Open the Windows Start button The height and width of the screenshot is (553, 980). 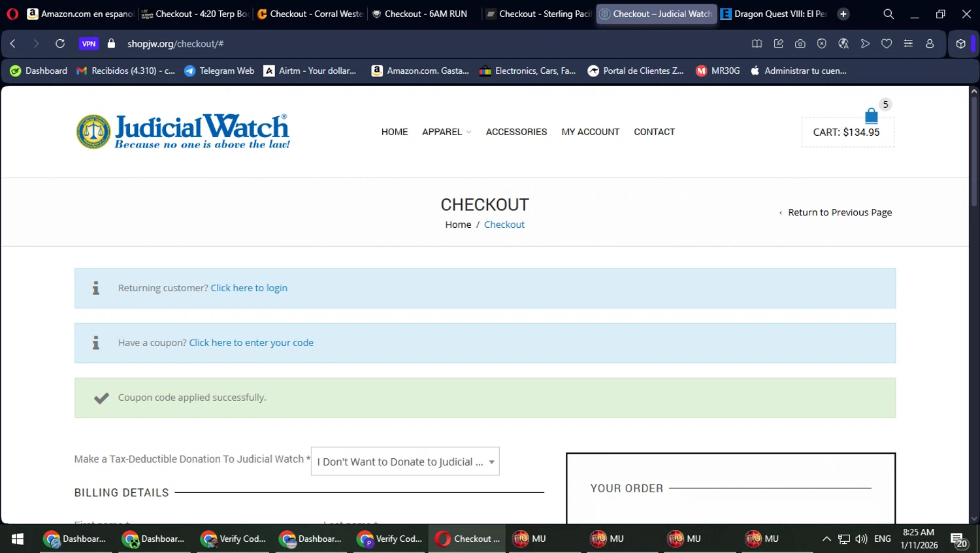[18, 539]
